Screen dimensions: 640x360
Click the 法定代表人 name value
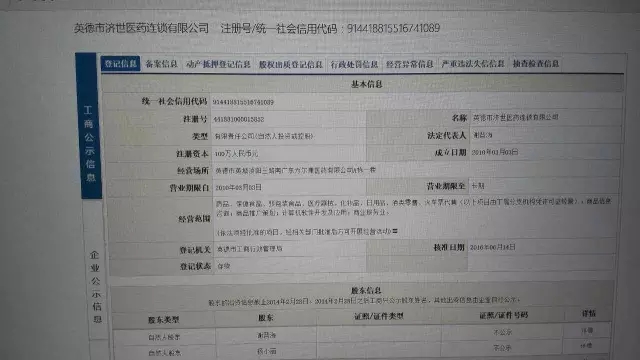point(482,135)
